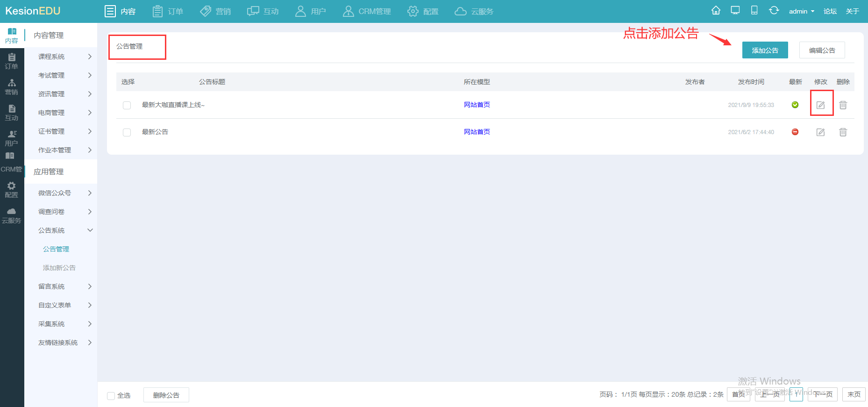Image resolution: width=868 pixels, height=407 pixels.
Task: Open 配置 top navigation tab
Action: point(423,11)
